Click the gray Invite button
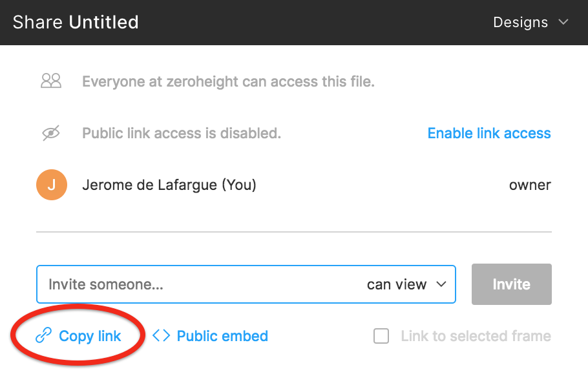Image resolution: width=588 pixels, height=376 pixels. (512, 284)
